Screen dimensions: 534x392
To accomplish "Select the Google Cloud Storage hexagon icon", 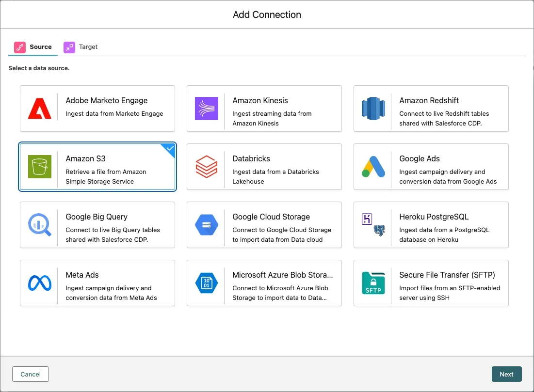I will click(207, 225).
